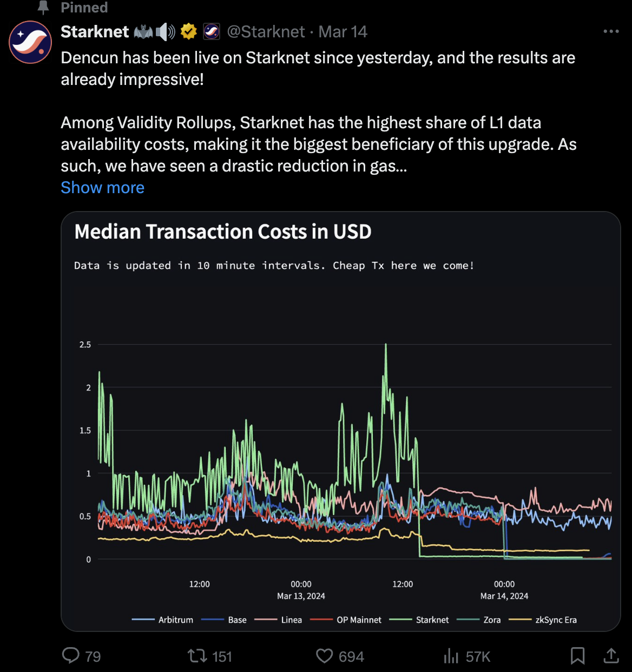Open the three-dot more options menu
This screenshot has width=632, height=672.
pos(611,31)
